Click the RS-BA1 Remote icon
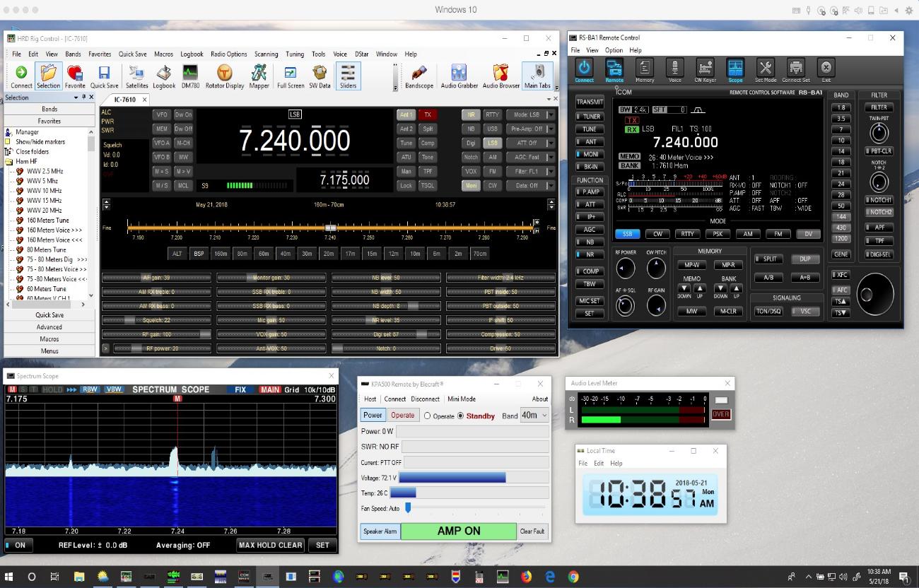Viewport: 919px width, 588px height. pos(614,71)
